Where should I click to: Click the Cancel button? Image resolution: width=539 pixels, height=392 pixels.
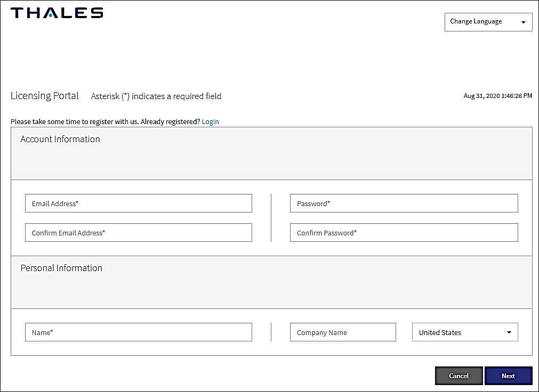[458, 375]
